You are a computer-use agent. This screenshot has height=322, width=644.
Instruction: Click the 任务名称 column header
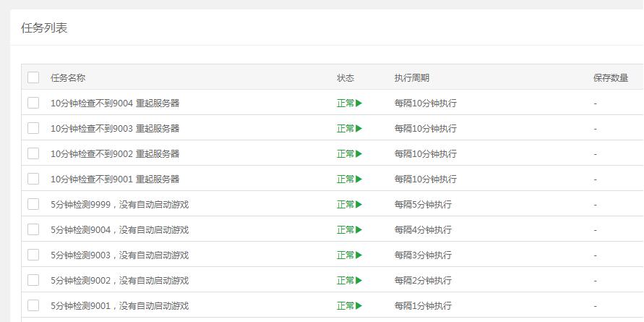tap(68, 78)
